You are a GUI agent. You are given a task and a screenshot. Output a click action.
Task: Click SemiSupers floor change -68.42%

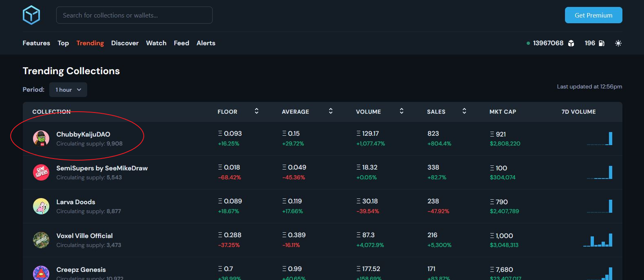[x=229, y=177]
